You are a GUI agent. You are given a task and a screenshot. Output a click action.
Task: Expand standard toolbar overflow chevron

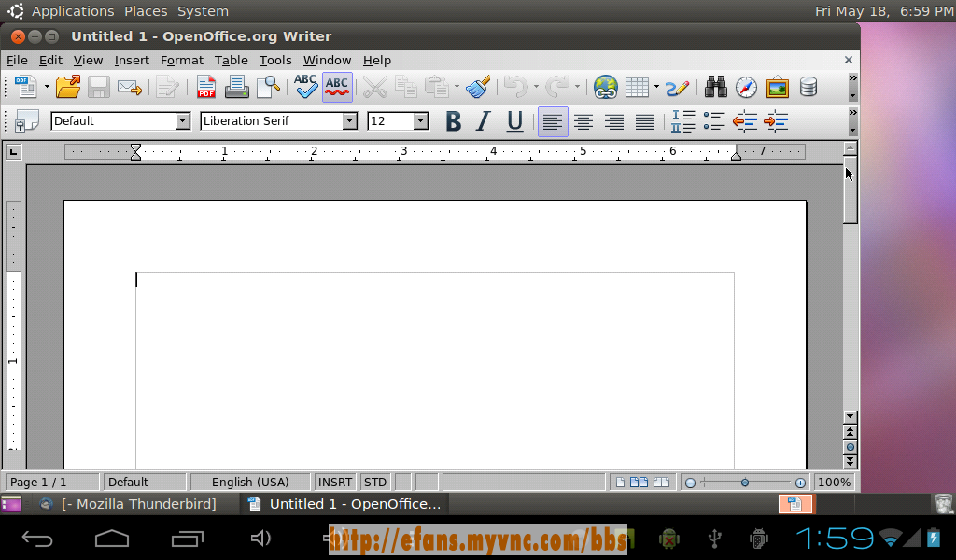(x=852, y=78)
